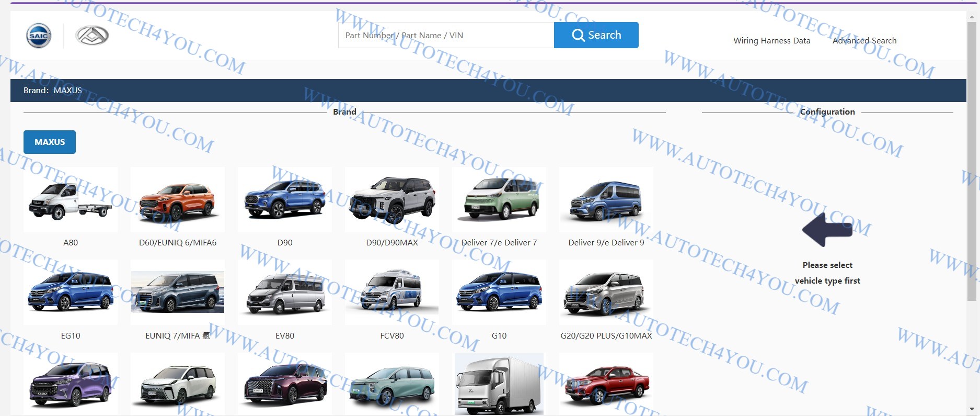
Task: Click the G10 label
Action: [x=499, y=335]
